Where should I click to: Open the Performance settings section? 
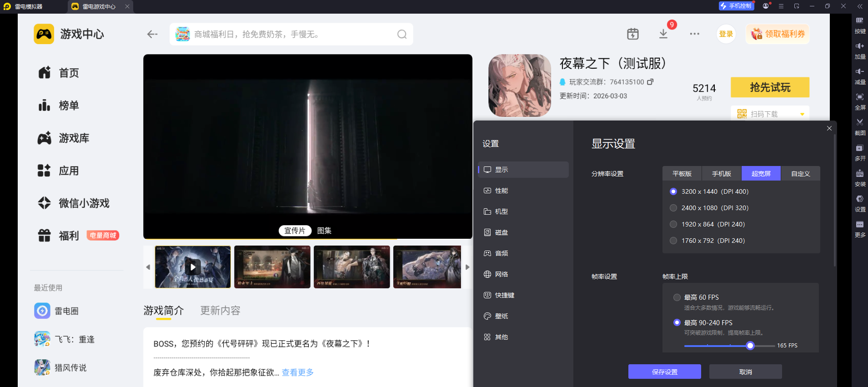pyautogui.click(x=502, y=191)
